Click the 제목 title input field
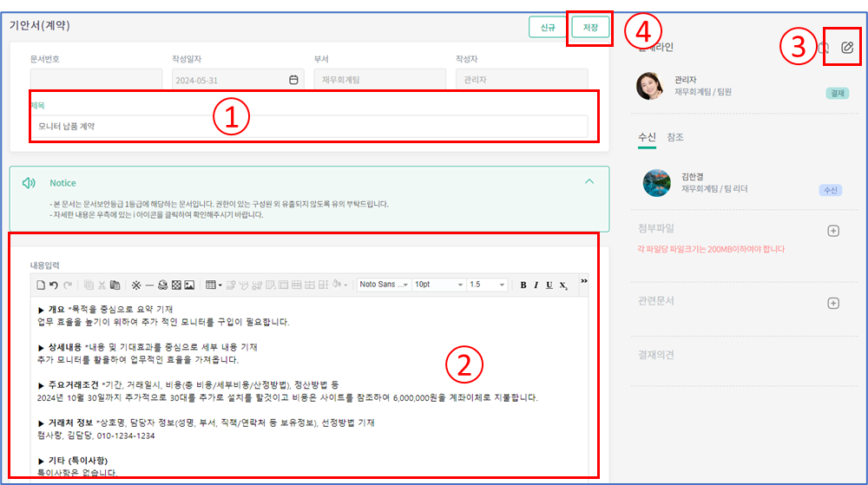 click(x=308, y=127)
